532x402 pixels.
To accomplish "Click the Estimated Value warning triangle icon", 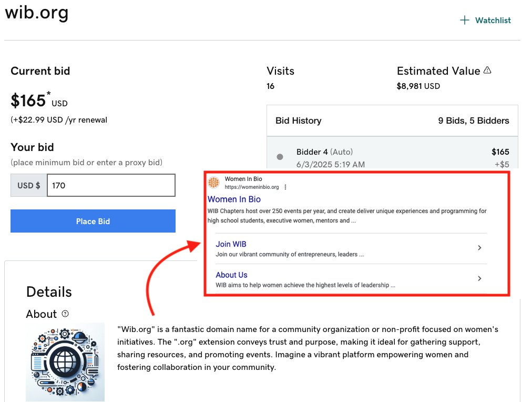I will 487,70.
